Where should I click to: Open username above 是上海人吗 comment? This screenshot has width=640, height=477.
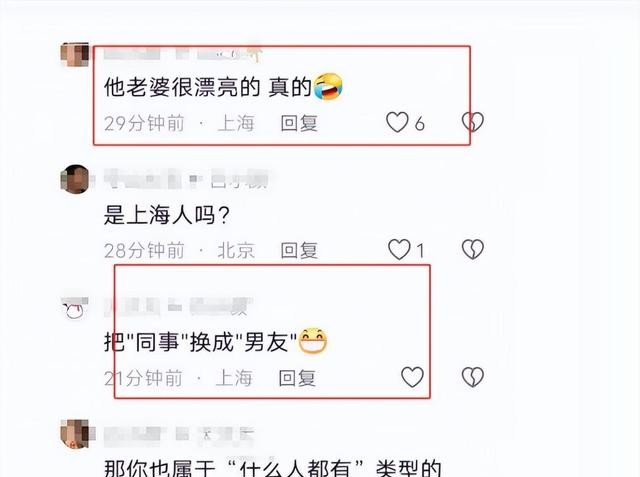pos(186,180)
